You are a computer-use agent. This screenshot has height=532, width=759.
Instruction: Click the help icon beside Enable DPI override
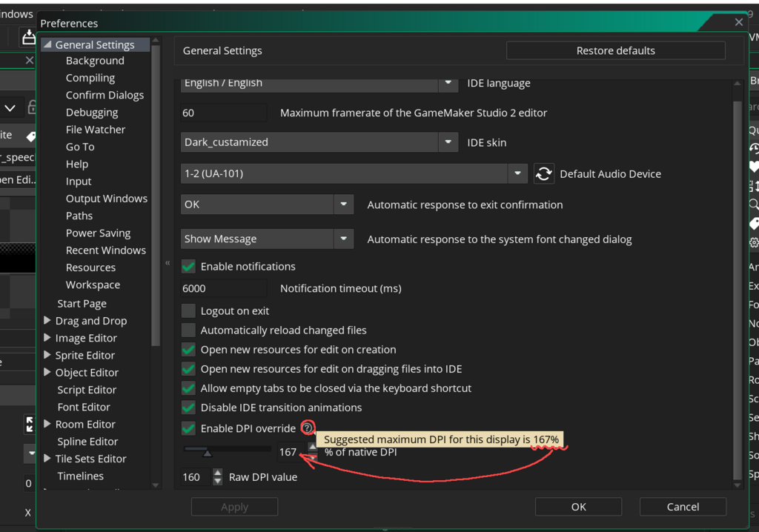[308, 428]
